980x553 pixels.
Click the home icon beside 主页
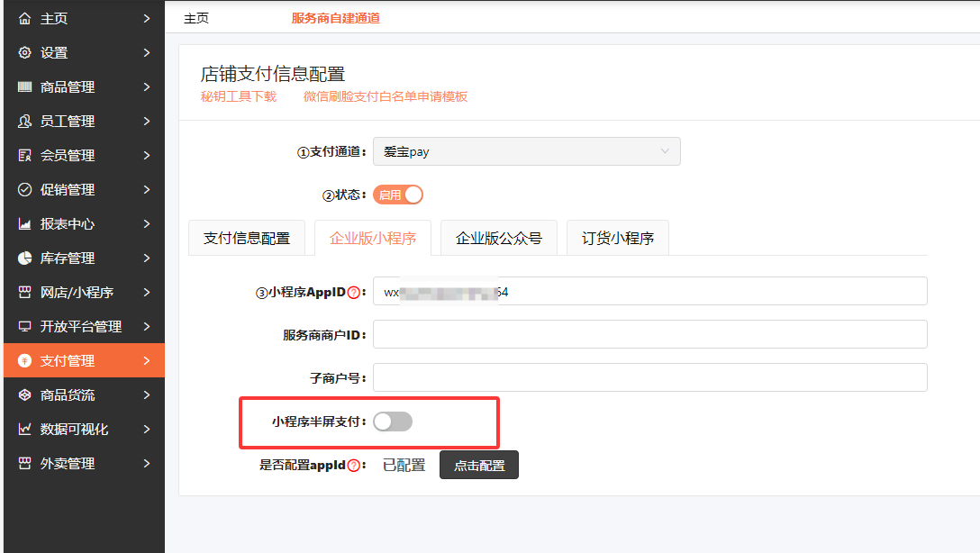[25, 19]
